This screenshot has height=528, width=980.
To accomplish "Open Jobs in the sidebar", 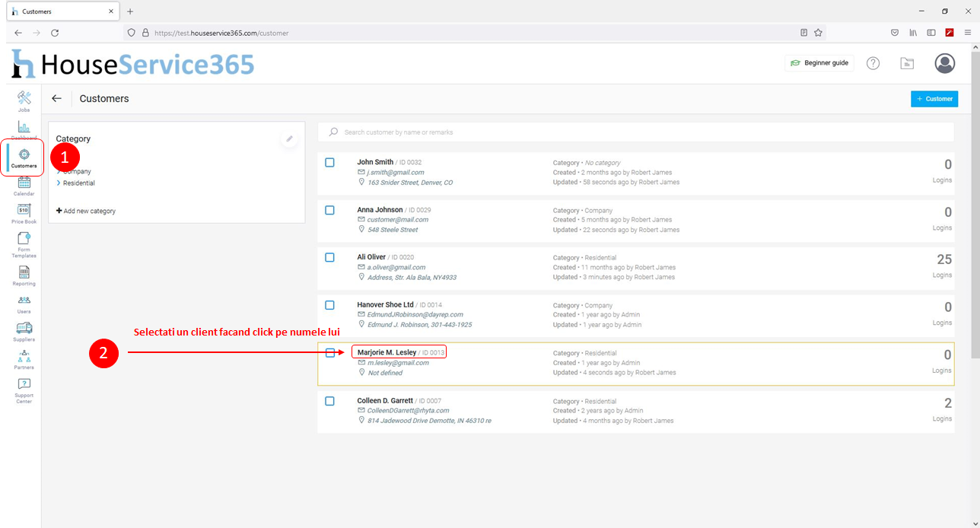I will (x=24, y=102).
